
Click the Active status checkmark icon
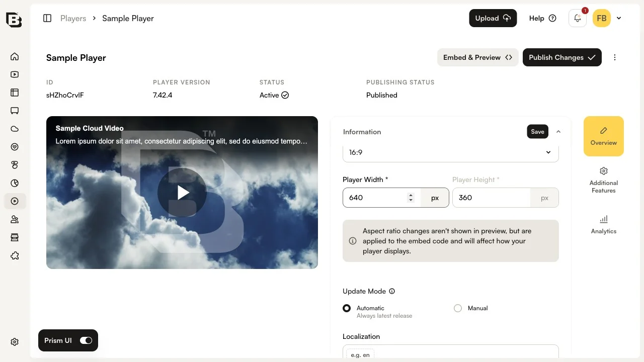pyautogui.click(x=285, y=95)
